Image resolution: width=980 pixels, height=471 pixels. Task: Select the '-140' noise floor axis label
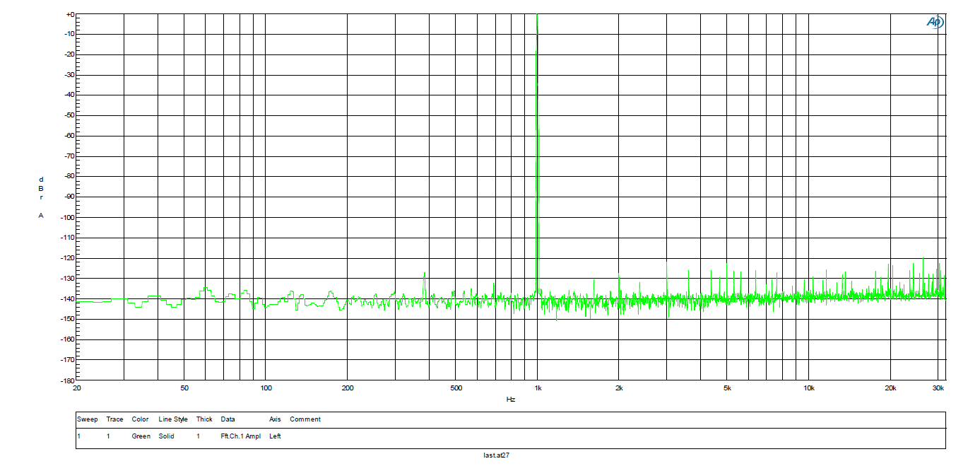point(68,299)
